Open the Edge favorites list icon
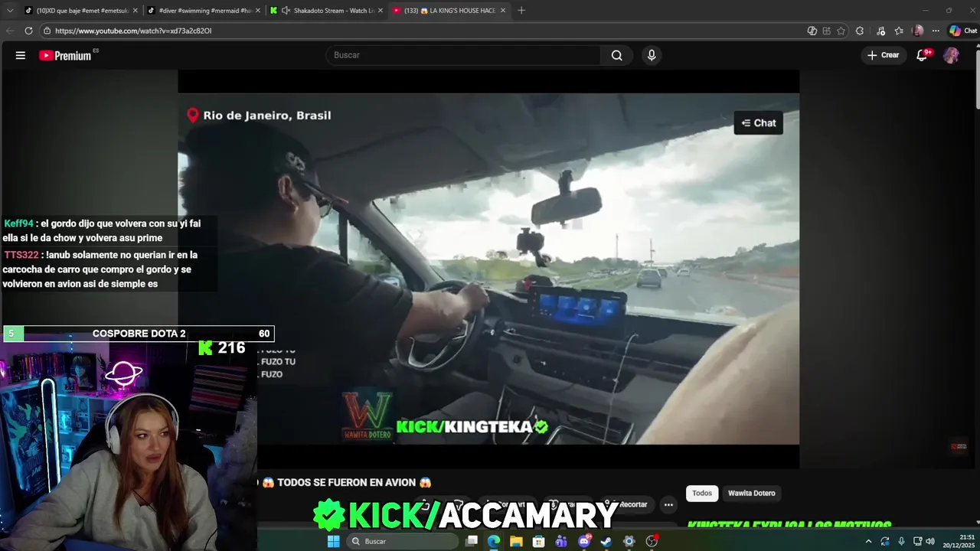Image resolution: width=980 pixels, height=551 pixels. [x=899, y=31]
